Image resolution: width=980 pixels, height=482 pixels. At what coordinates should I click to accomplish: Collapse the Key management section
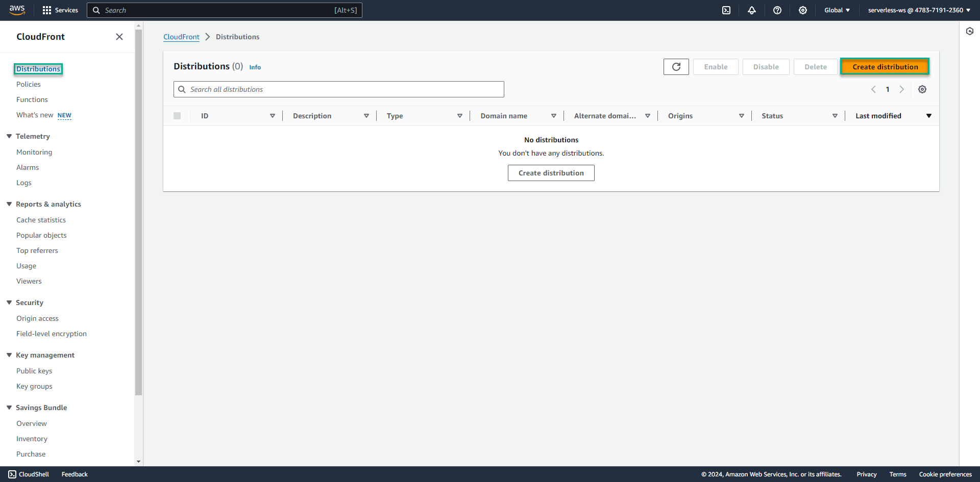9,355
